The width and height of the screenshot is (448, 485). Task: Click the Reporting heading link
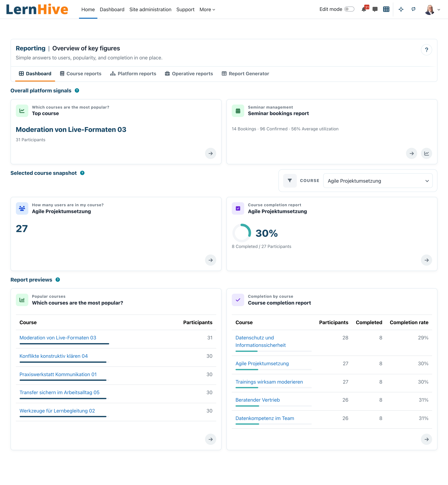pos(30,48)
